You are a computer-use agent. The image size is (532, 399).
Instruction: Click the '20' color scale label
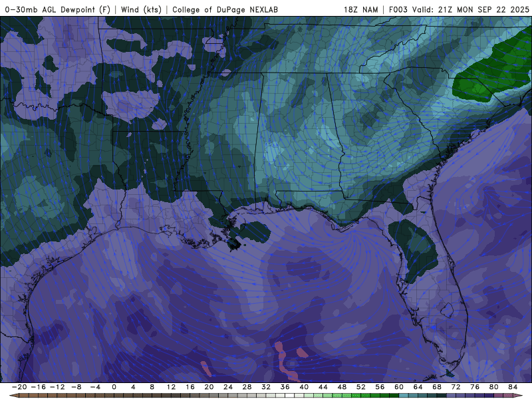(209, 387)
